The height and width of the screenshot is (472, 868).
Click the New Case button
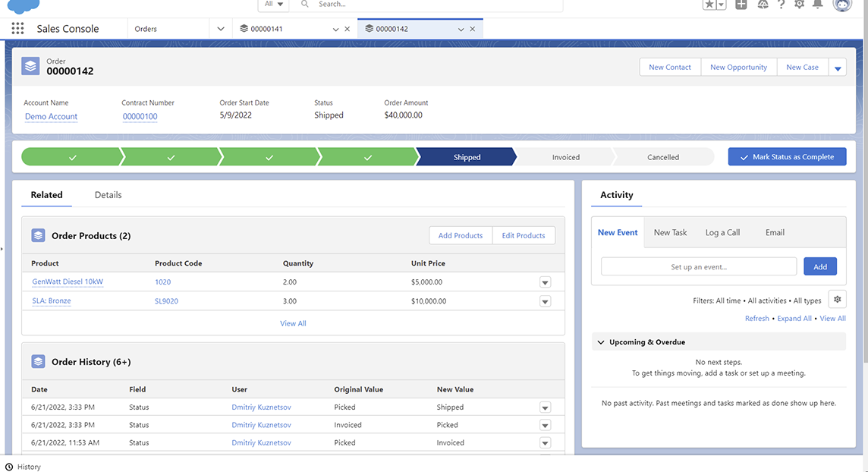point(802,67)
